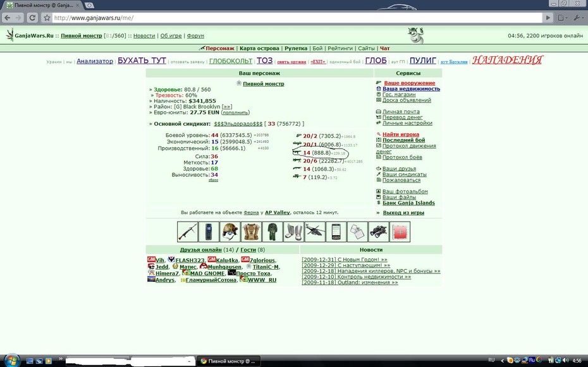Bookmark page with the star icon
Screen dimensions: 588x367
click(47, 18)
